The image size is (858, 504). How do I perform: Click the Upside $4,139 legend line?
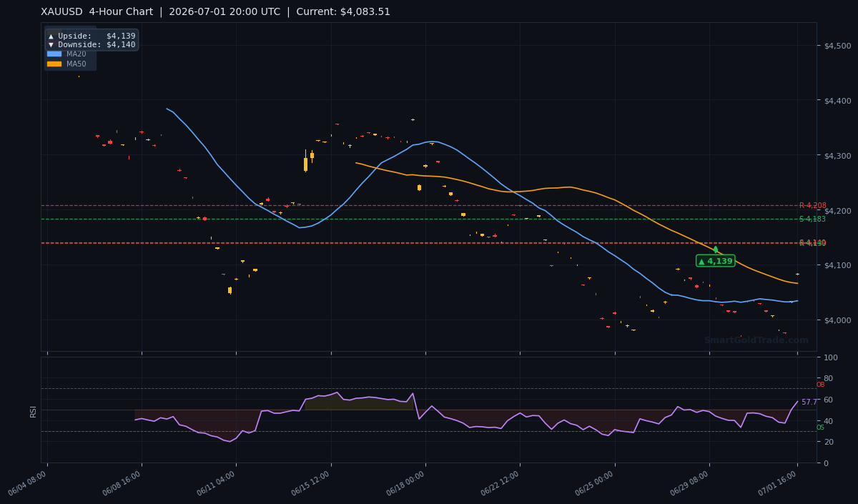click(92, 36)
